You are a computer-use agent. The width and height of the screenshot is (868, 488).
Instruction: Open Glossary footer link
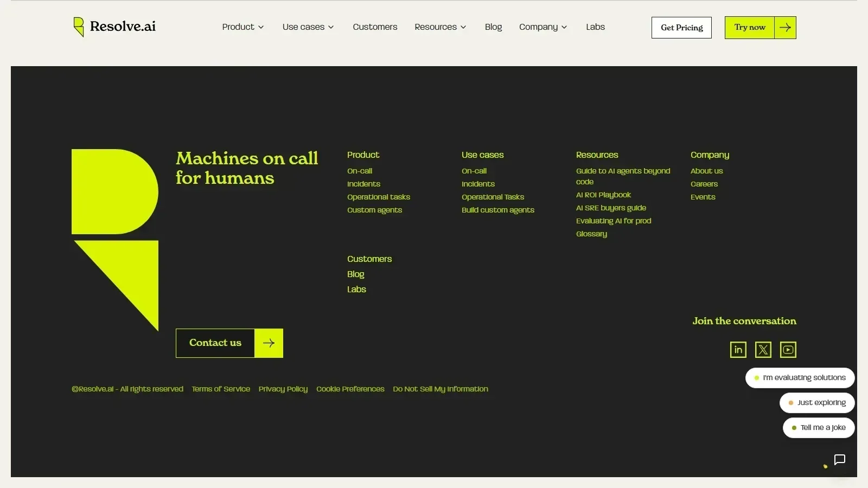tap(591, 234)
